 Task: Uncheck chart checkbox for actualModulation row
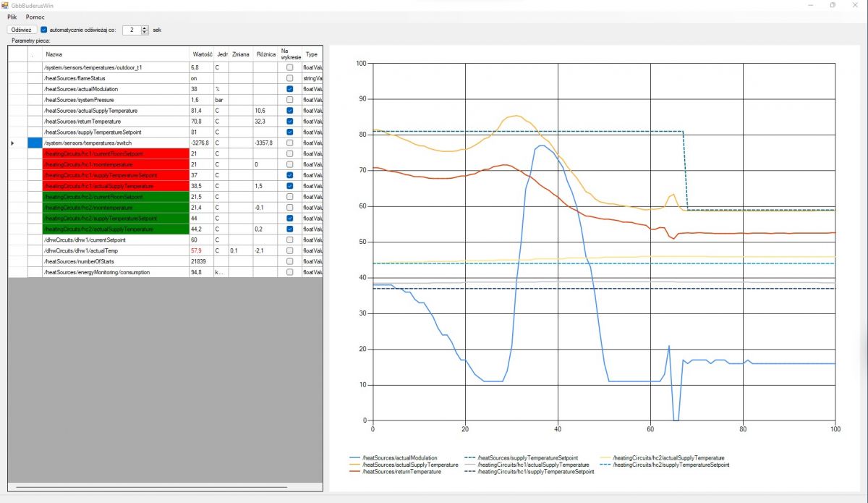pos(290,89)
